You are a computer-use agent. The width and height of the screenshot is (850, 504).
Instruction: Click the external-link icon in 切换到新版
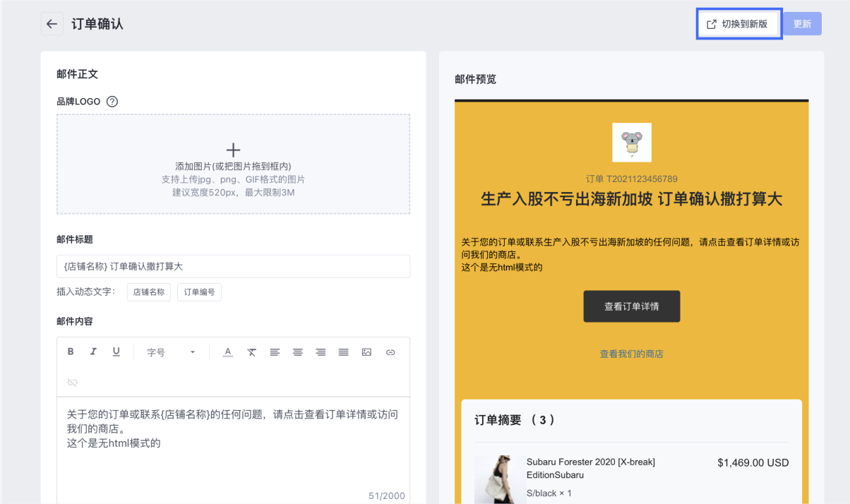(x=712, y=24)
